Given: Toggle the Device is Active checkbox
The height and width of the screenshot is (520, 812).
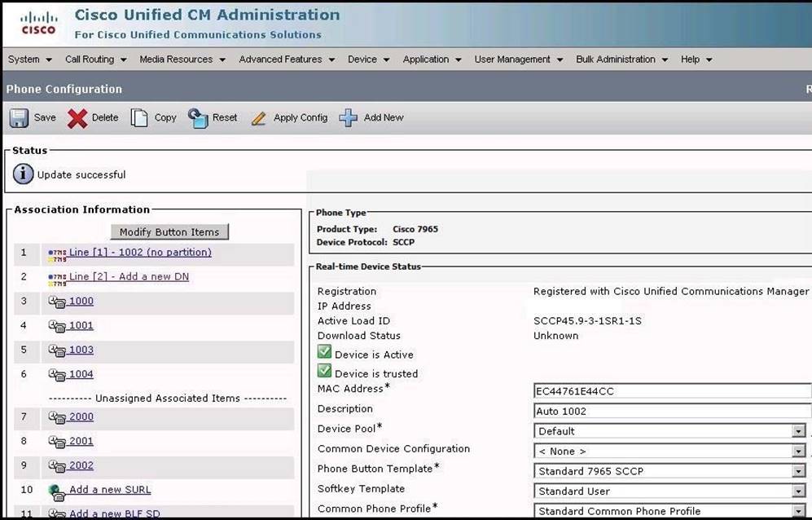Looking at the screenshot, I should (324, 353).
